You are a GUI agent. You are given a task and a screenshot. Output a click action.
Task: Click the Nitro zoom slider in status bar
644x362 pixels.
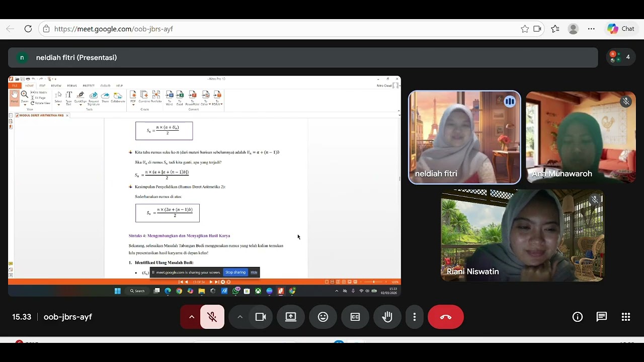[x=374, y=282]
